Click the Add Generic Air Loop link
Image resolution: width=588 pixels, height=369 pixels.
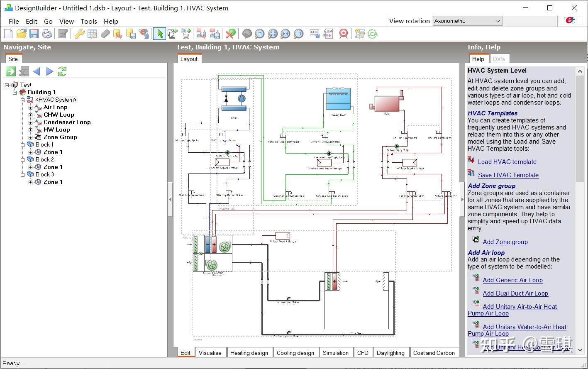(512, 280)
